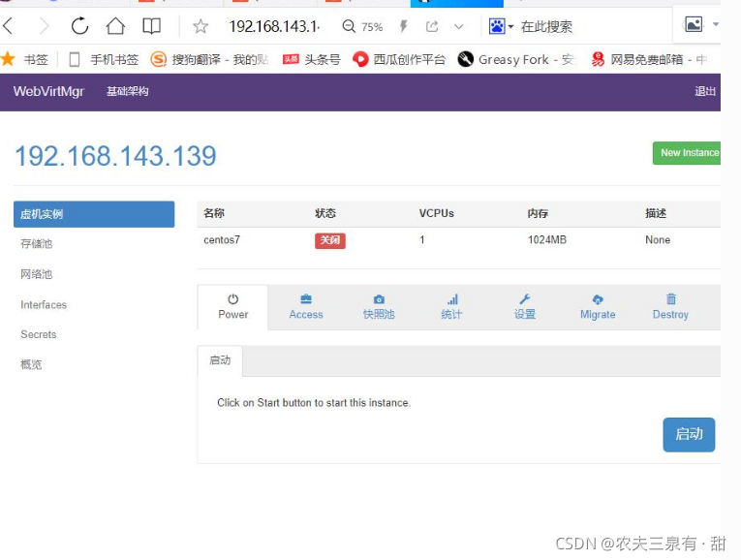This screenshot has width=741, height=560.
Task: Open the 基础架构 navbar item
Action: tap(127, 91)
